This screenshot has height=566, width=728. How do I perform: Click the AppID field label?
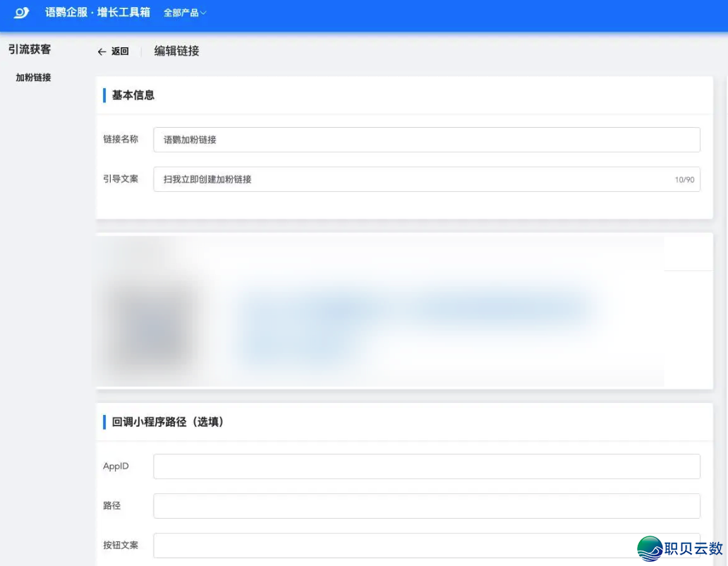pos(116,466)
